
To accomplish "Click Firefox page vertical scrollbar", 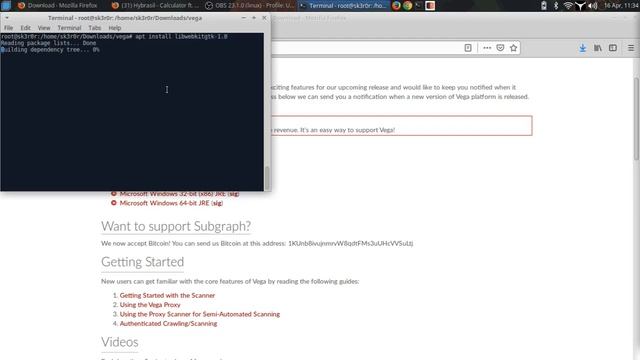I will (636, 118).
